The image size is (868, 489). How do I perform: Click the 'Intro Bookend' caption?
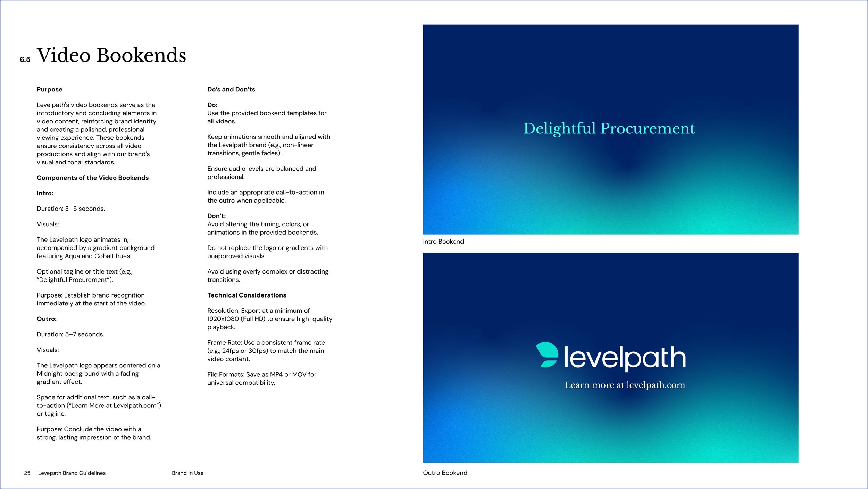click(443, 242)
